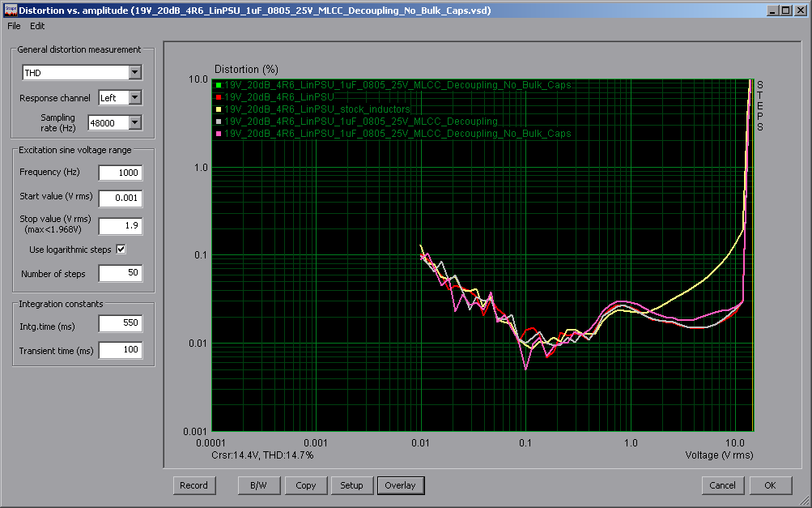Open the Edit menu
The image size is (812, 508).
[x=37, y=26]
